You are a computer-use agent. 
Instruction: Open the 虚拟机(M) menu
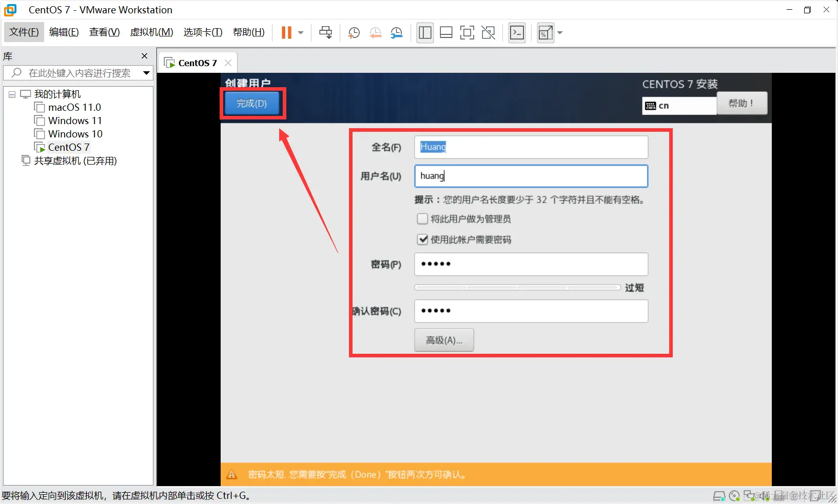pyautogui.click(x=151, y=32)
